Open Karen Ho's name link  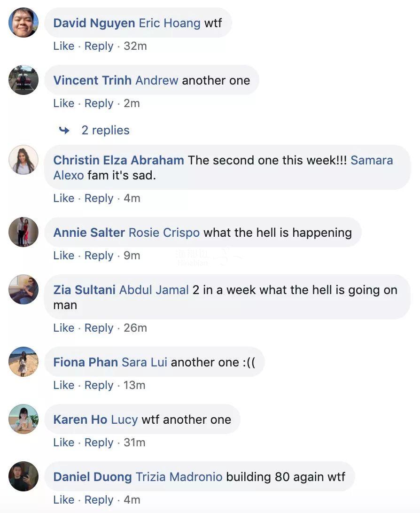point(80,420)
